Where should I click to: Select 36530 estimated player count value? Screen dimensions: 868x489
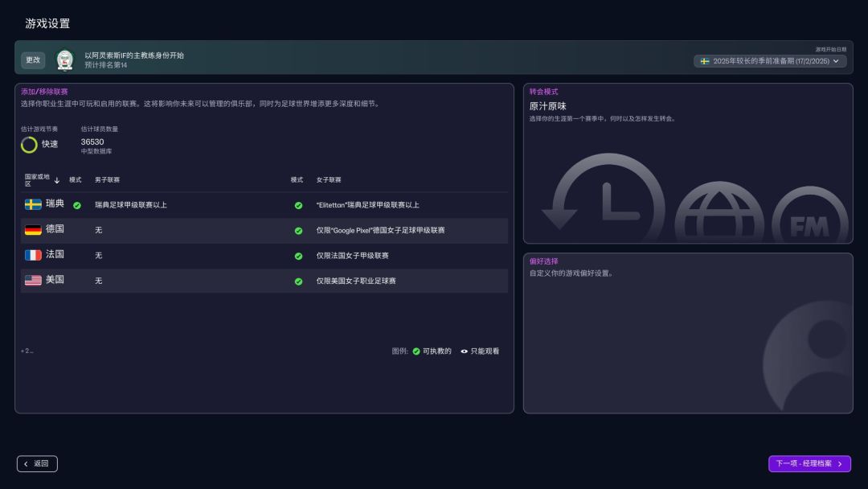[92, 142]
